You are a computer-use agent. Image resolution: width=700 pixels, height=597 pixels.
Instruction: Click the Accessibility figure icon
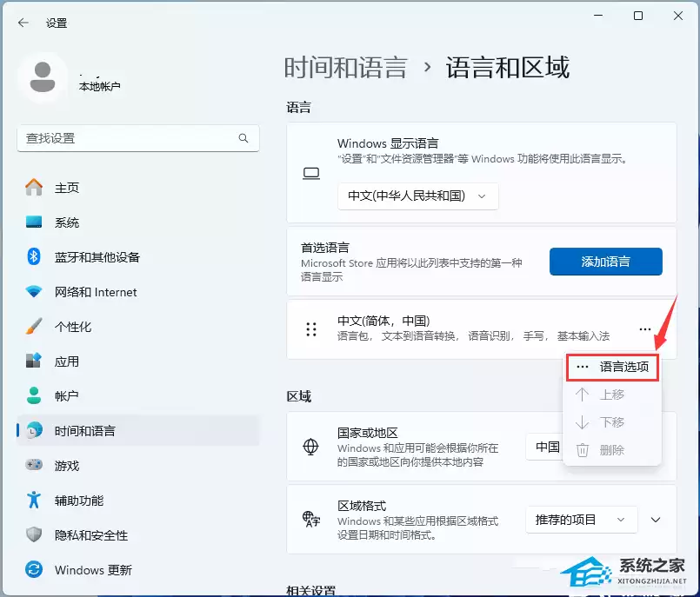pyautogui.click(x=34, y=500)
